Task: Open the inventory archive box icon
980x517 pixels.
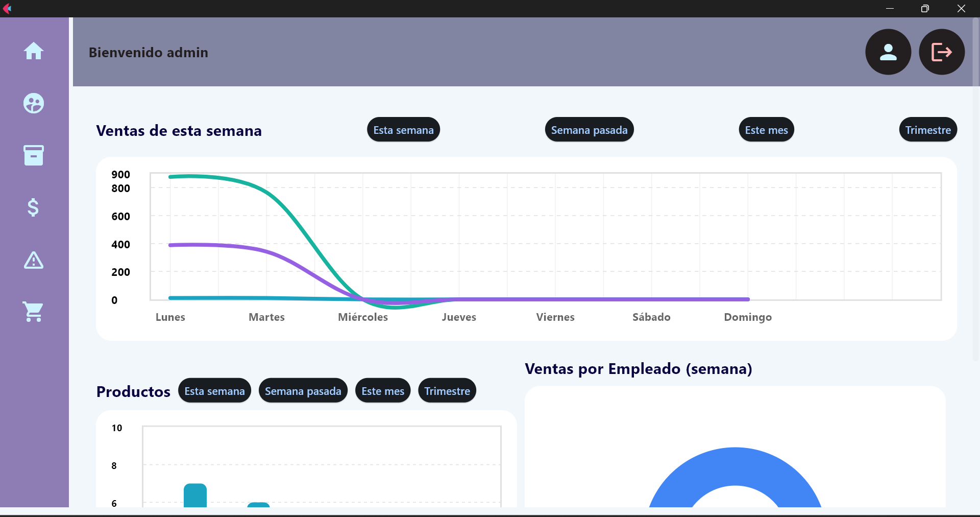Action: [x=34, y=155]
